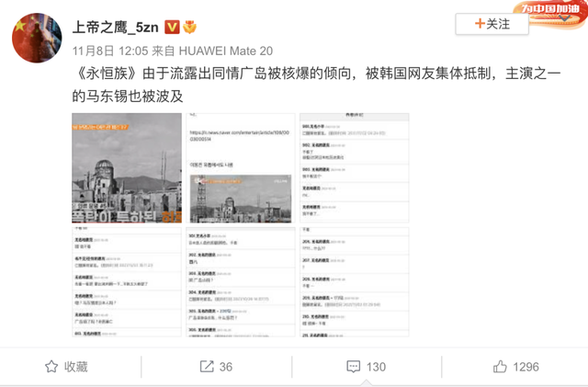Follow user with the 关注 button
This screenshot has height=387, width=588.
click(492, 24)
